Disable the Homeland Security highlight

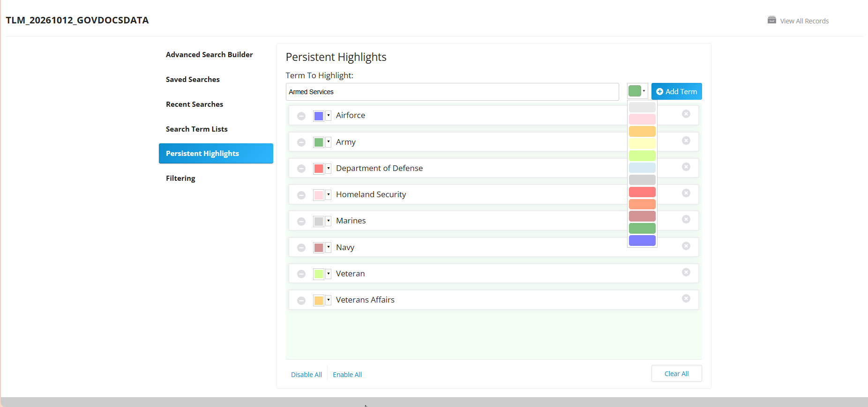tap(301, 195)
